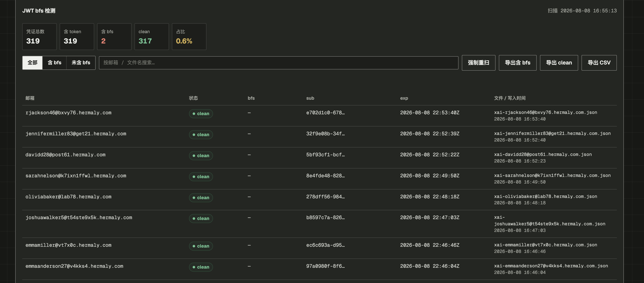Click the exp column header
Image resolution: width=644 pixels, height=283 pixels.
point(404,98)
